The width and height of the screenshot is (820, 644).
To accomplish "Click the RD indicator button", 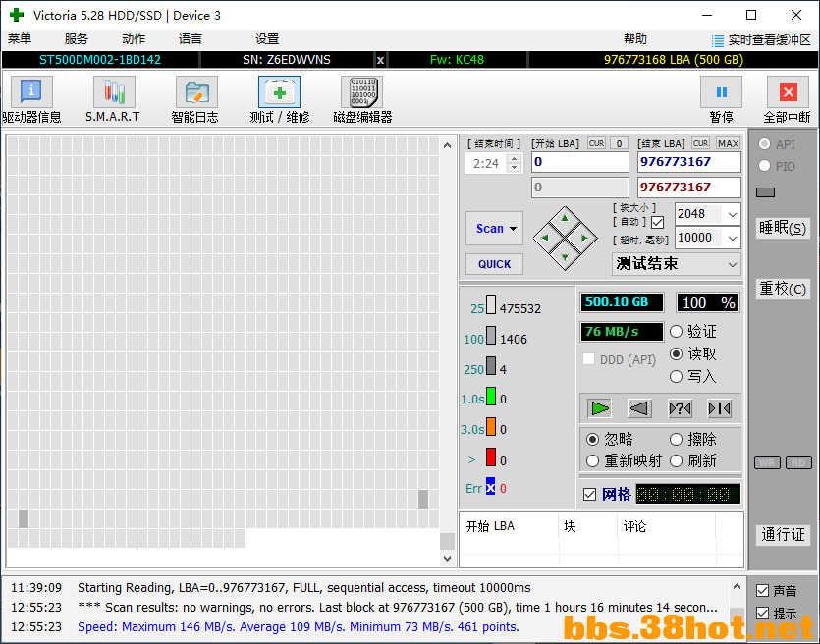I will tap(798, 462).
